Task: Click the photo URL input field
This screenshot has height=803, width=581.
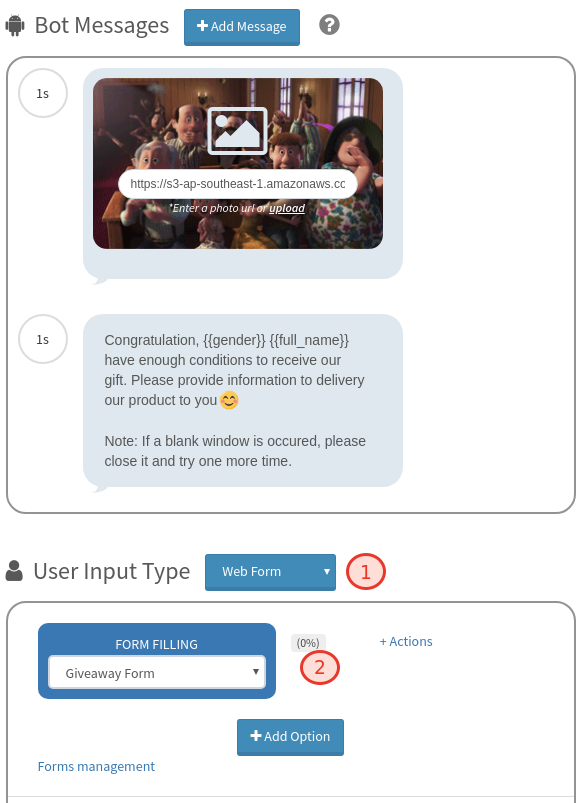Action: click(238, 184)
